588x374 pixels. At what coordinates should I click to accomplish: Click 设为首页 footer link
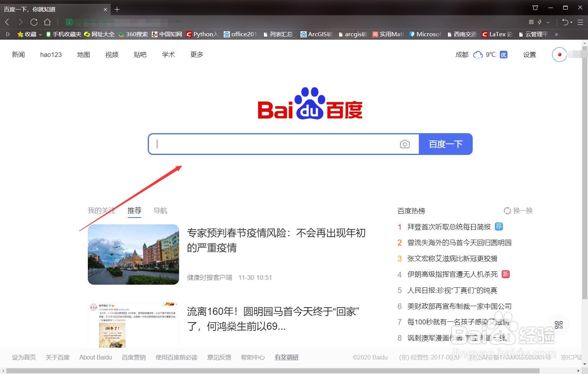click(x=24, y=358)
